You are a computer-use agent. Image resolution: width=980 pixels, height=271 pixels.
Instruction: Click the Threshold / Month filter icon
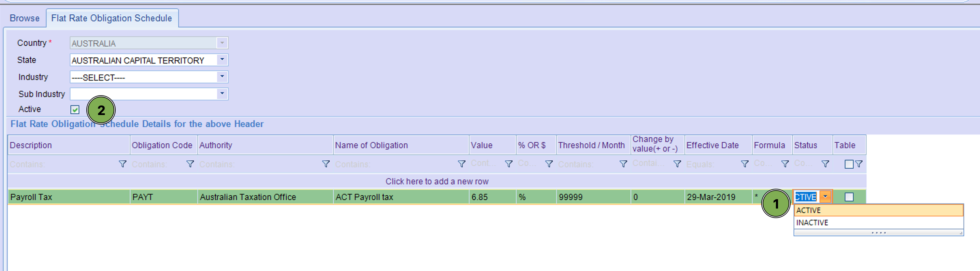(623, 164)
